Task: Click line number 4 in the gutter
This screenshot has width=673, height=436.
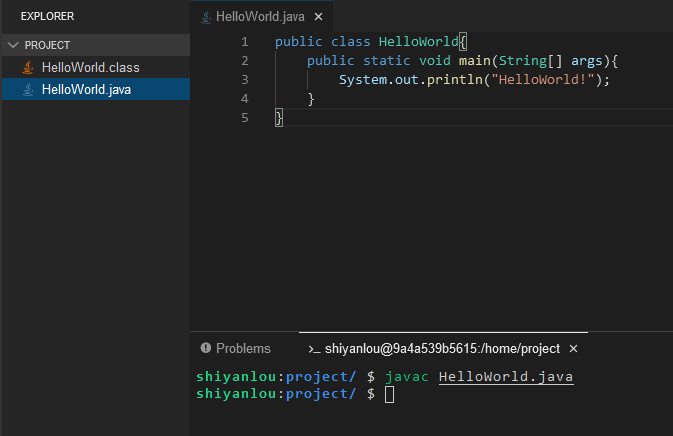Action: click(x=245, y=99)
